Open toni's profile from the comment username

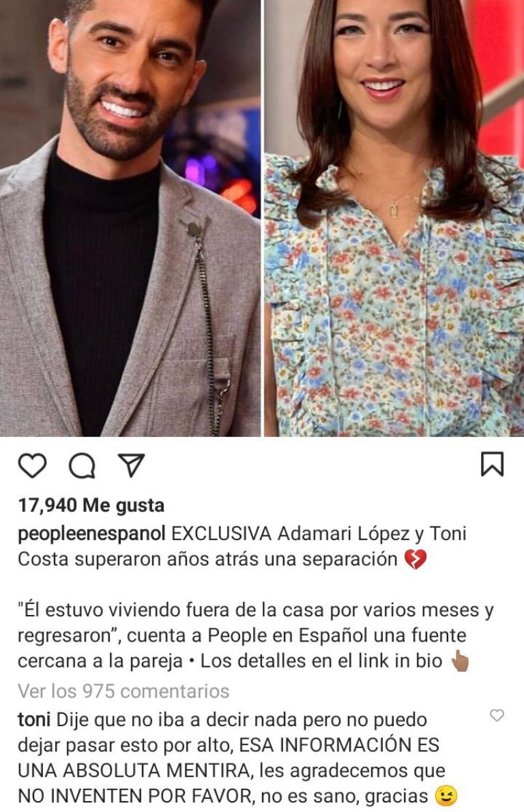tap(33, 719)
